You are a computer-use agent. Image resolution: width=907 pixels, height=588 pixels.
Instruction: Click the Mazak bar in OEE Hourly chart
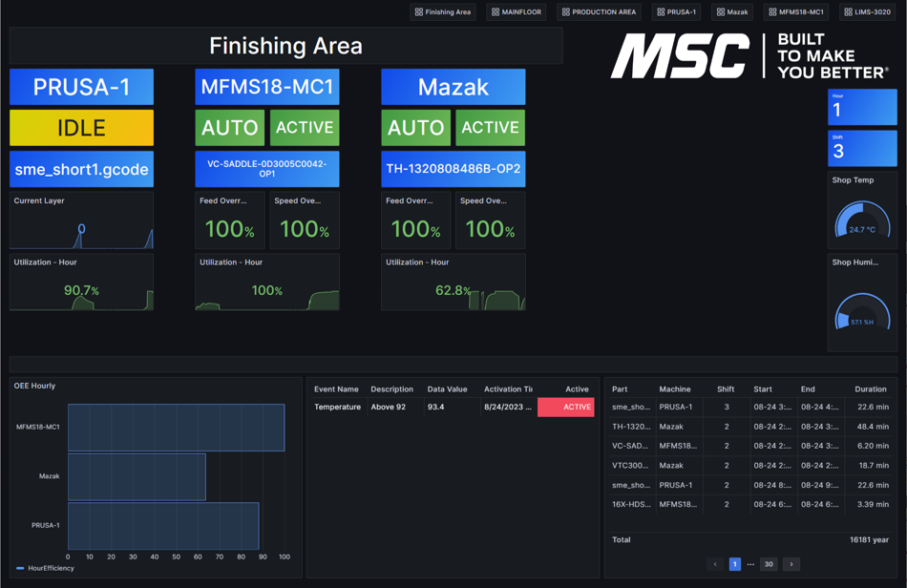pos(137,477)
